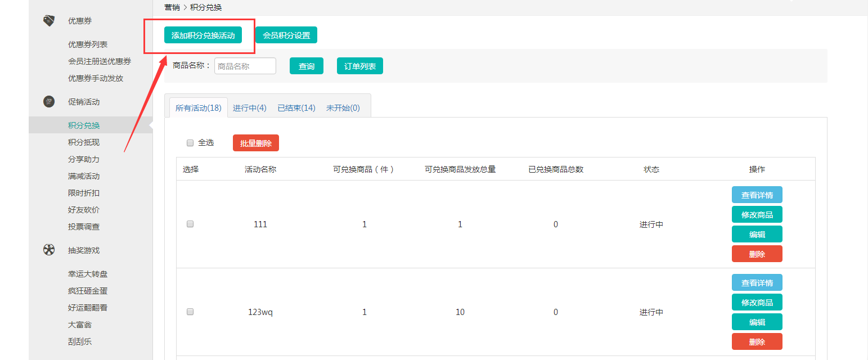Viewport: 868px width, 360px height.
Task: Open the 订单列表 order list
Action: 359,66
